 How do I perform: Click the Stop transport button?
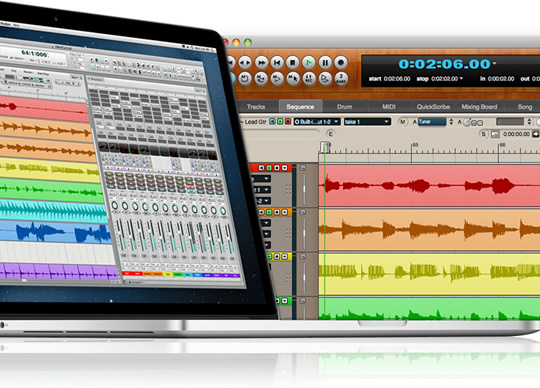coord(292,63)
